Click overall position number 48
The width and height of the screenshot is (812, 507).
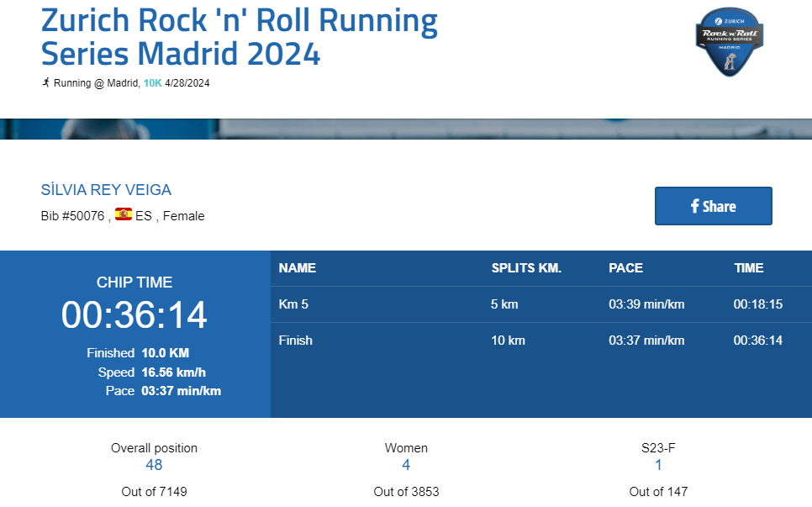[154, 464]
